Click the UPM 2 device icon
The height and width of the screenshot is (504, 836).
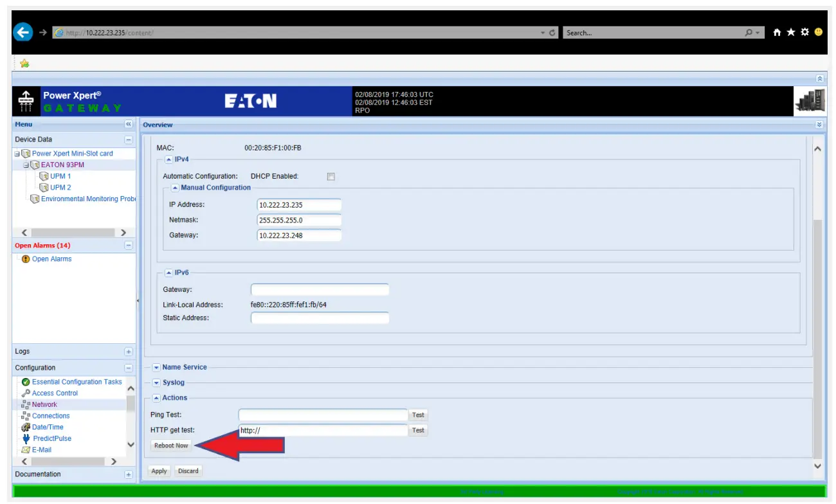pos(44,188)
